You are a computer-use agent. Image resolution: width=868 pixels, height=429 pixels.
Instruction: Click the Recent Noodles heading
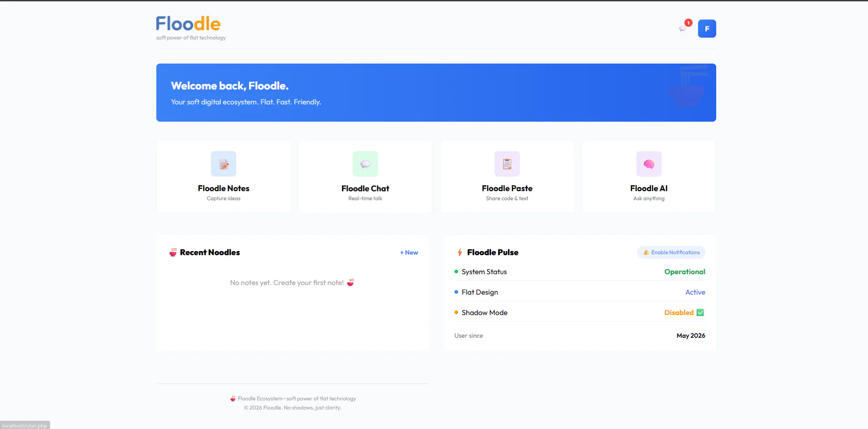pos(210,252)
